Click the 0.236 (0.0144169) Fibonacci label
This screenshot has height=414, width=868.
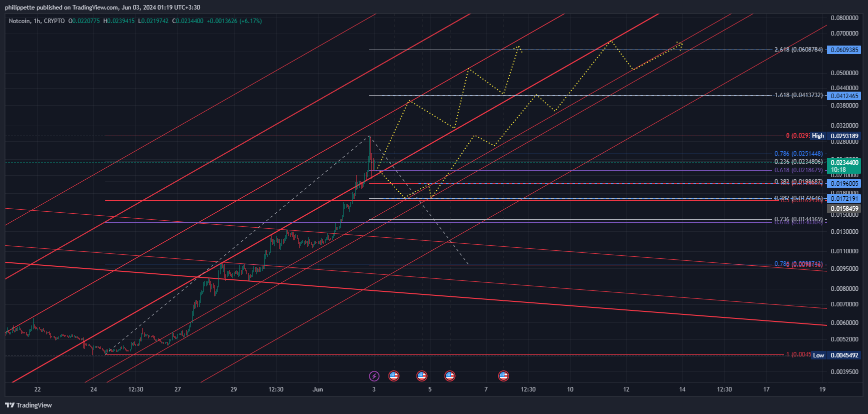(x=798, y=219)
